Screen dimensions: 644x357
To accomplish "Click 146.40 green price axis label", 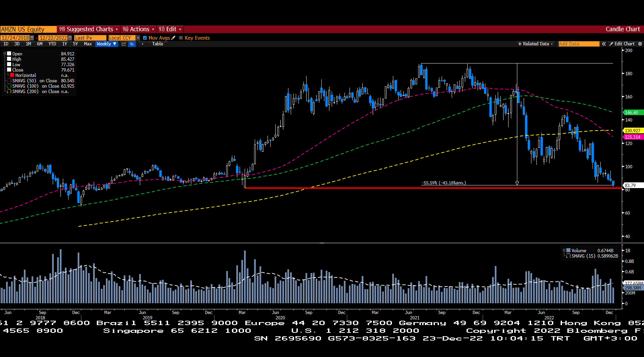I will tap(633, 113).
